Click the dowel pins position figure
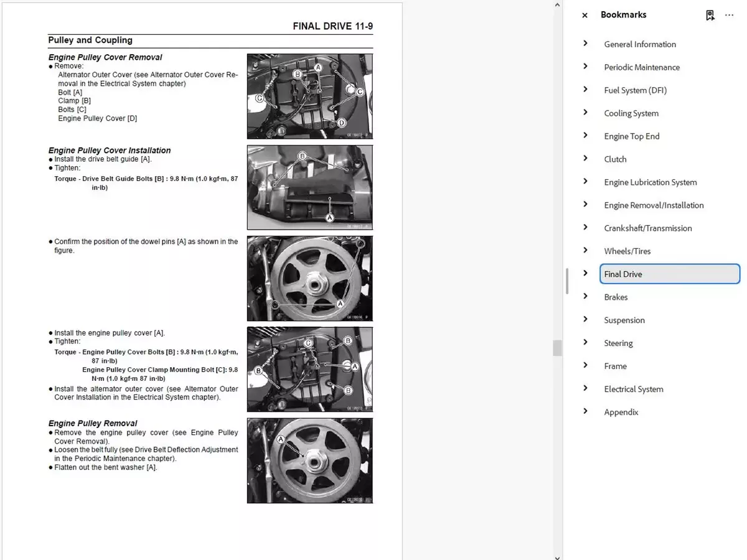This screenshot has height=560, width=747. [309, 278]
